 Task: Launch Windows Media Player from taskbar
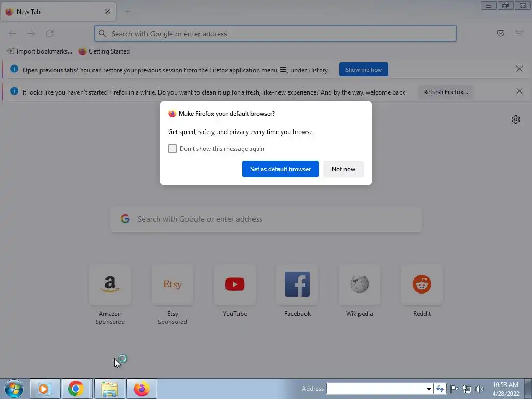45,389
